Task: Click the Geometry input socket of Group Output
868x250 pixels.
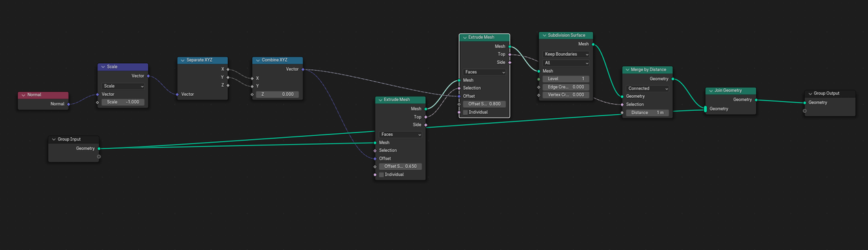Action: point(805,103)
